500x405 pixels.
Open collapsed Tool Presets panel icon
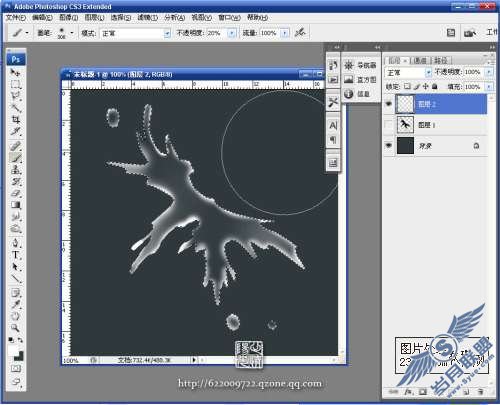click(333, 102)
